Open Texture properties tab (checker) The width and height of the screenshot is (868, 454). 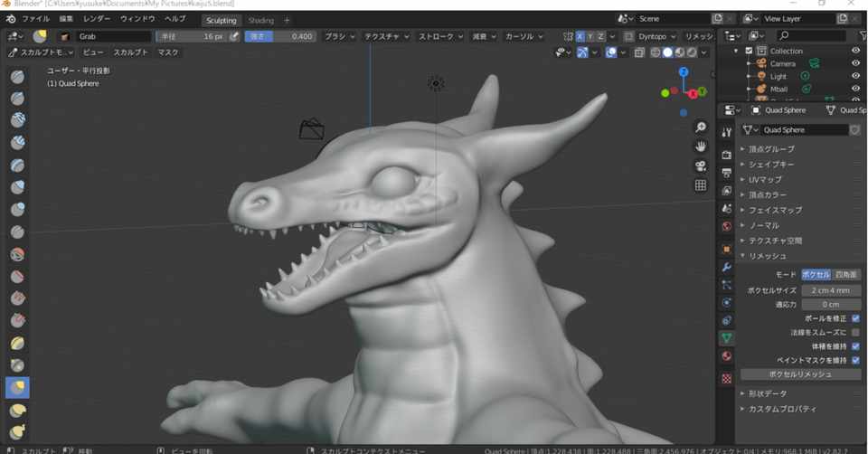[726, 378]
